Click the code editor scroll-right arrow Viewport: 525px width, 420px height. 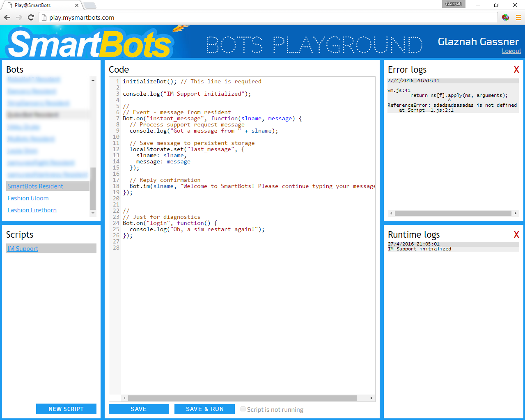tap(371, 398)
